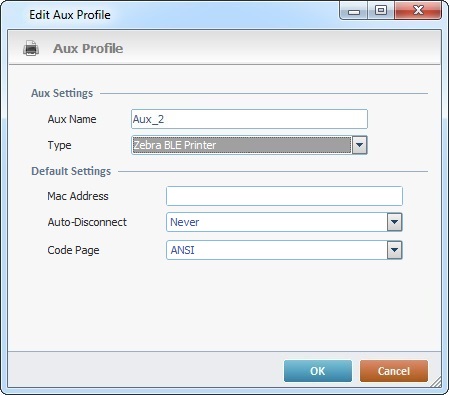
Task: Select the Zebra BLE Printer type box
Action: pyautogui.click(x=242, y=145)
